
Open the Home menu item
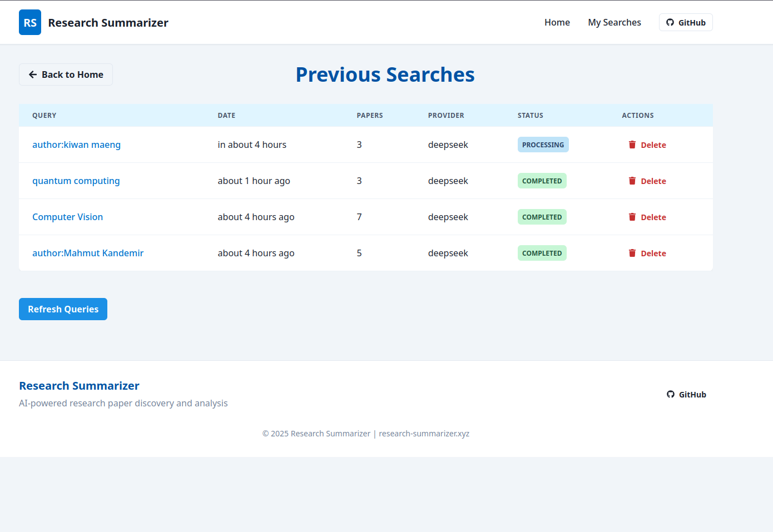pos(557,22)
